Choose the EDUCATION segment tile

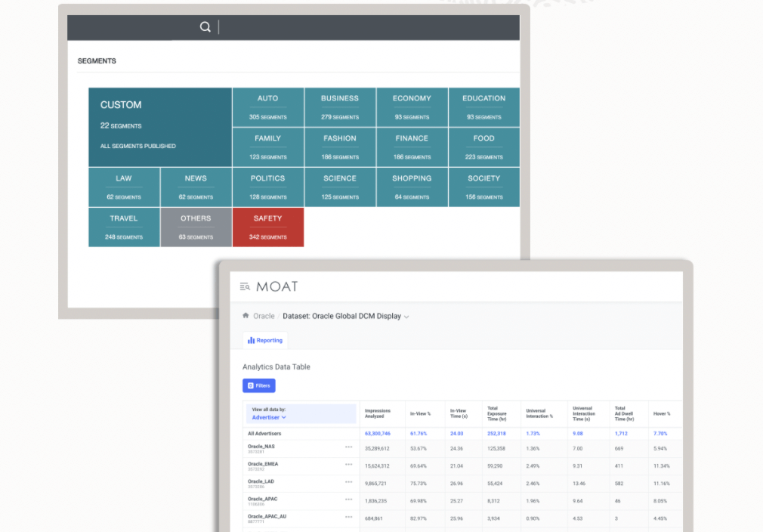484,107
